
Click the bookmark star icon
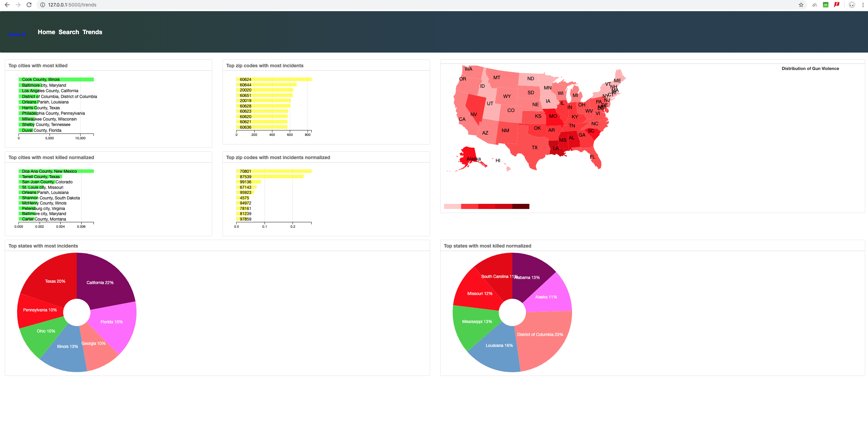[x=801, y=5]
